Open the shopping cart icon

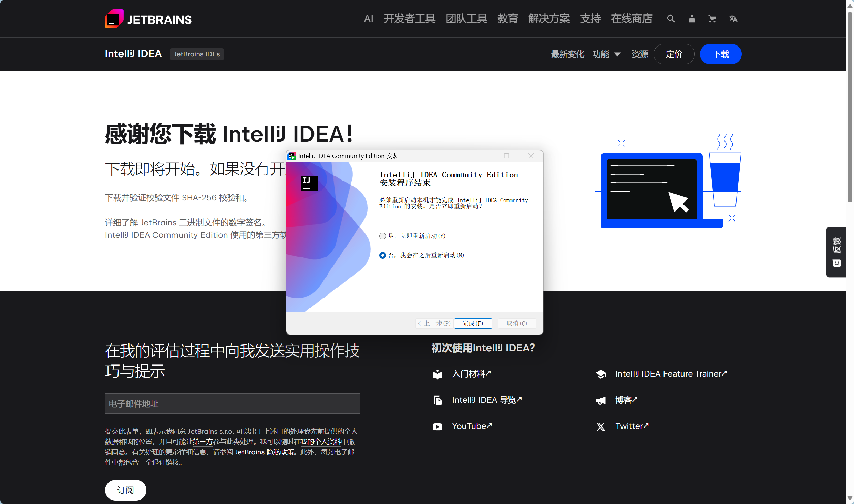(712, 19)
